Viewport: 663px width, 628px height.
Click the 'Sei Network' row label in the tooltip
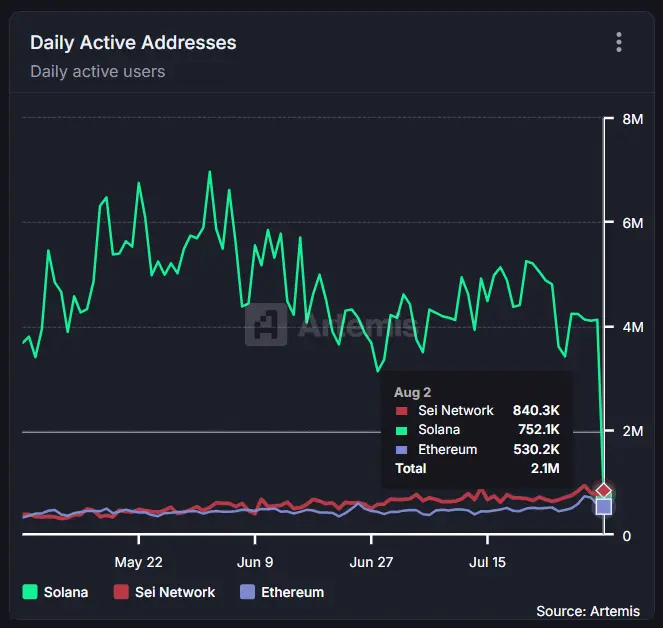point(455,410)
